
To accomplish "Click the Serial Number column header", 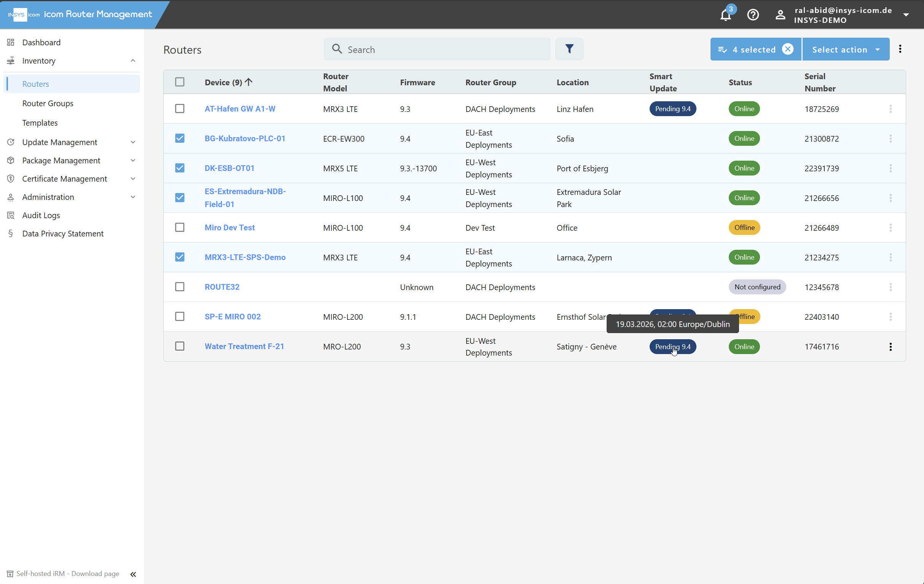I will 820,82.
